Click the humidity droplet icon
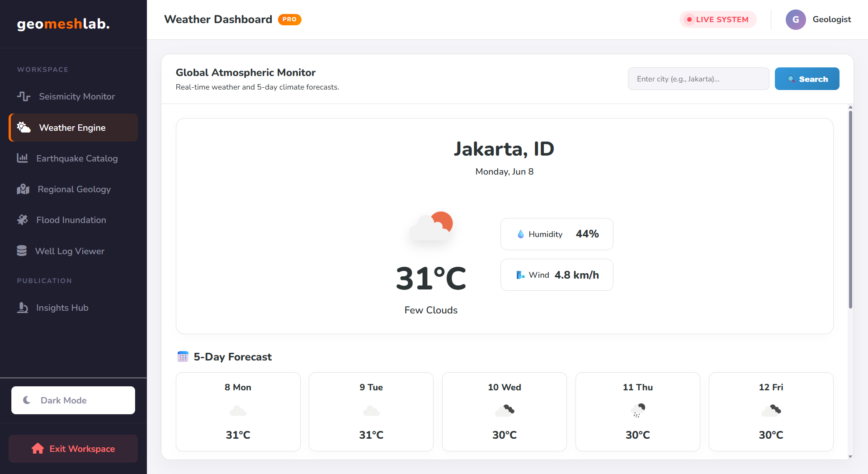 [521, 234]
